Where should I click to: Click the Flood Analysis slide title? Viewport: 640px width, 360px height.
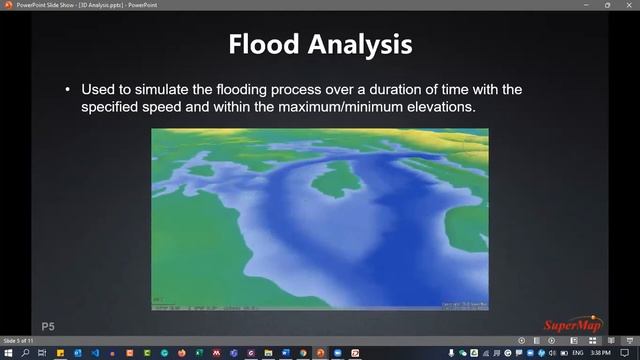pyautogui.click(x=320, y=44)
